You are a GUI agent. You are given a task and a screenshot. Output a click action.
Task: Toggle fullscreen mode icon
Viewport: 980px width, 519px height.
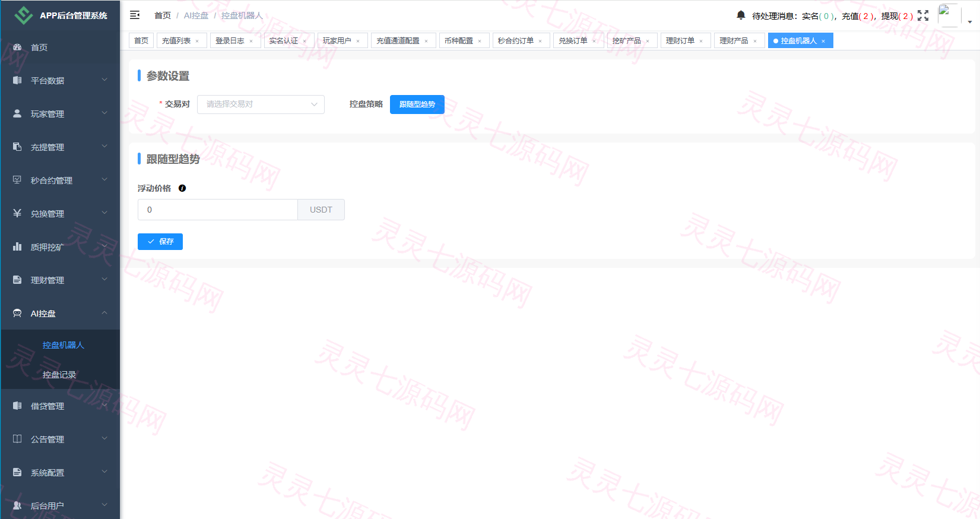923,15
